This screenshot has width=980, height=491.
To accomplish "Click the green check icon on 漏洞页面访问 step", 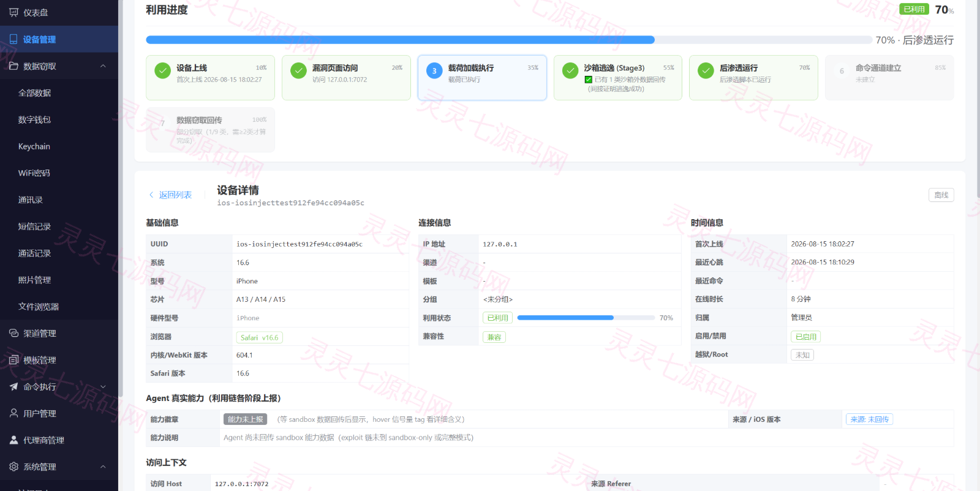I will pos(298,70).
